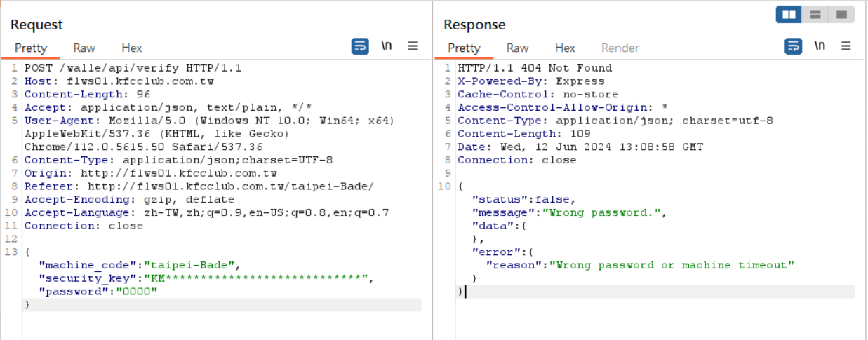Click the request Connection: close line
This screenshot has height=340, width=868.
pos(84,226)
